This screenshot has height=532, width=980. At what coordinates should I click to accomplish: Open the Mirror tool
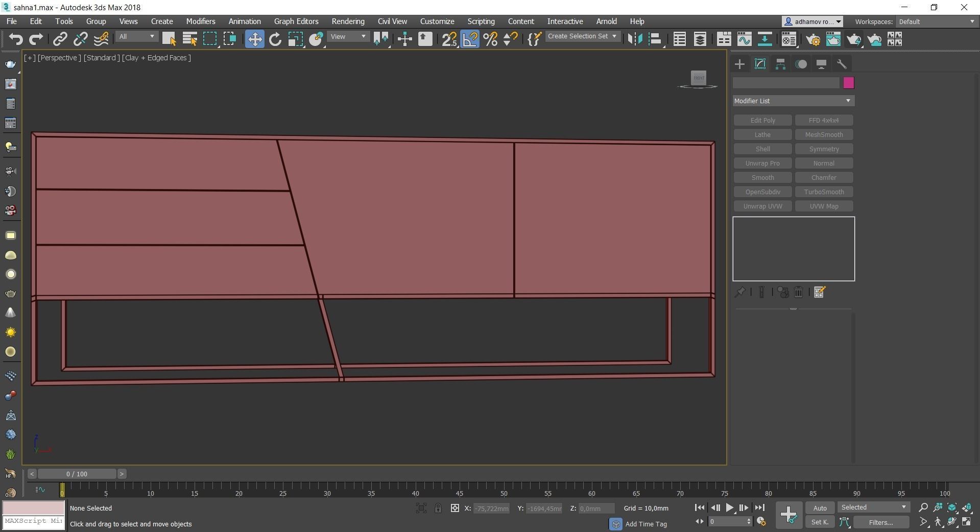(635, 39)
